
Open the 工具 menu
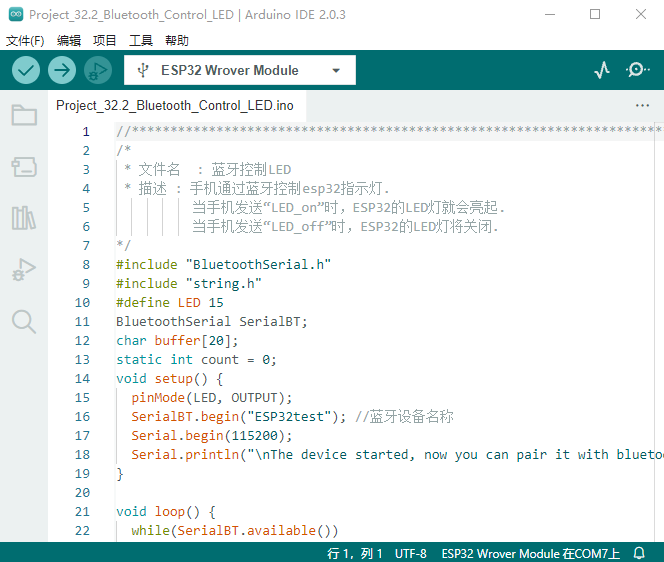(141, 41)
